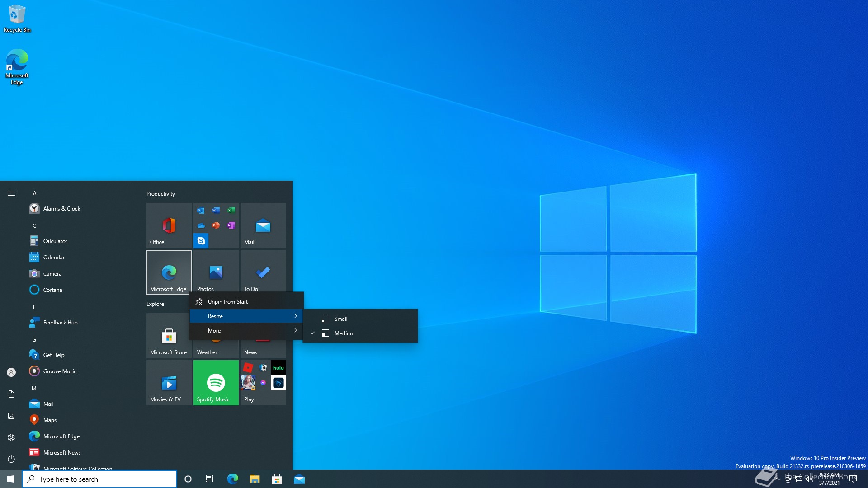The width and height of the screenshot is (868, 488).
Task: Open Task View on taskbar
Action: 210,479
